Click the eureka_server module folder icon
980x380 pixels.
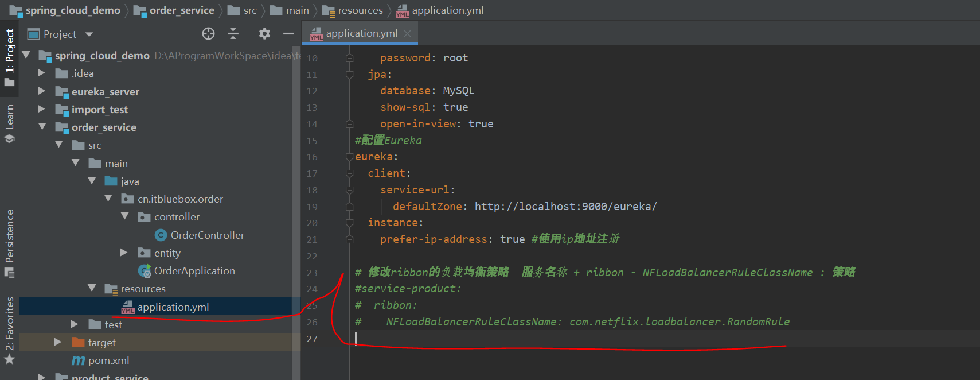click(x=62, y=92)
